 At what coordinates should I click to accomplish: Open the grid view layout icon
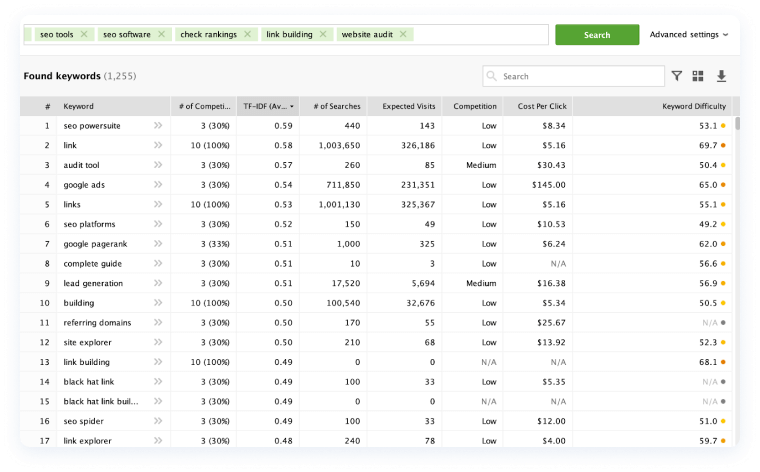coord(698,76)
